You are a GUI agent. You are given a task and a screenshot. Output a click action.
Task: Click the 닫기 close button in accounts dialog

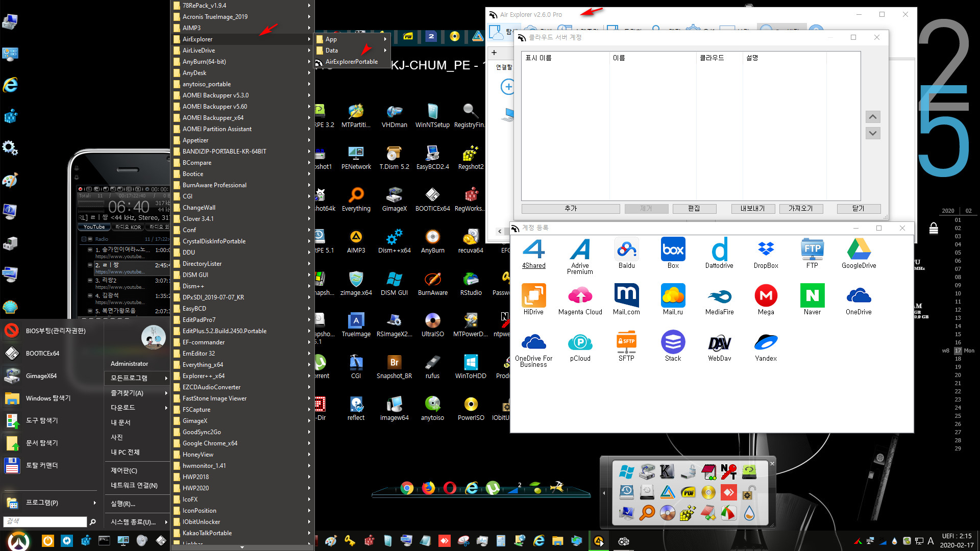[859, 209]
